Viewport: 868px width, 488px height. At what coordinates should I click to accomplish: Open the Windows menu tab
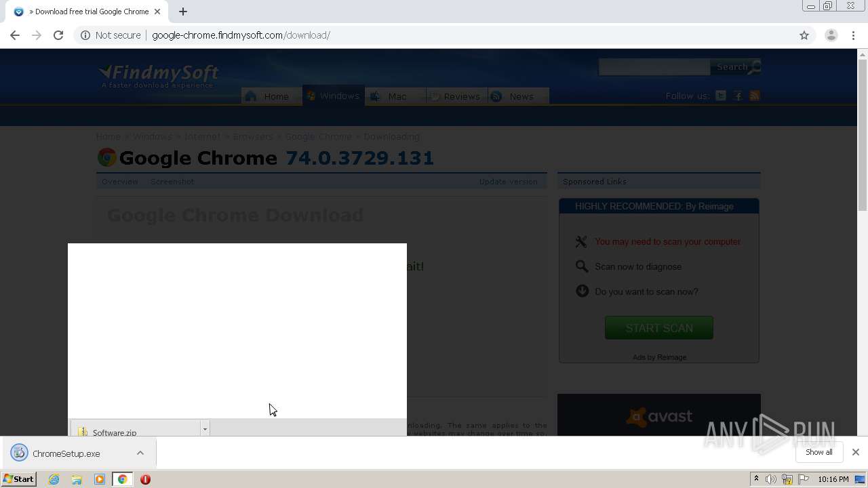[x=334, y=96]
